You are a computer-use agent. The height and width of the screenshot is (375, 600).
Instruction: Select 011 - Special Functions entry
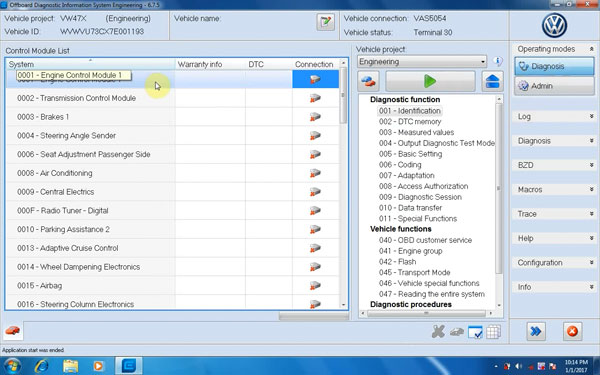418,218
